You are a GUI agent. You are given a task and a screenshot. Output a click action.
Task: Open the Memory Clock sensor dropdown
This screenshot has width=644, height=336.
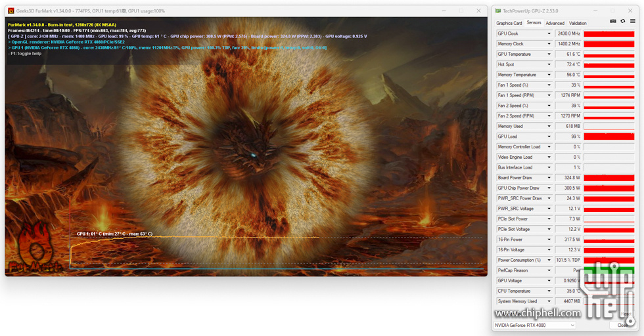(x=549, y=44)
